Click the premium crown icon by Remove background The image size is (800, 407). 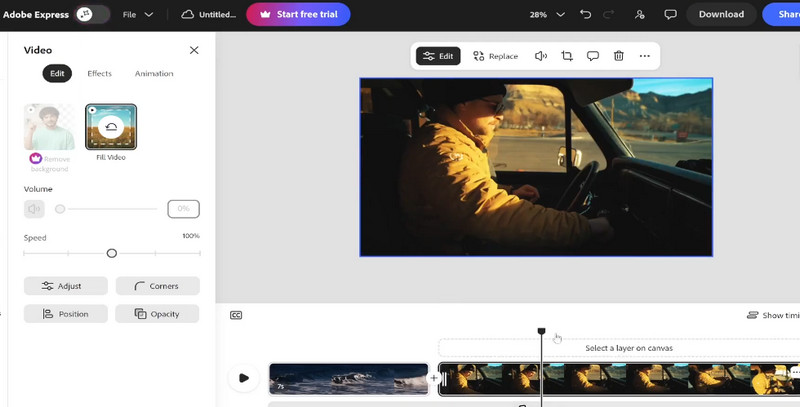tap(35, 159)
